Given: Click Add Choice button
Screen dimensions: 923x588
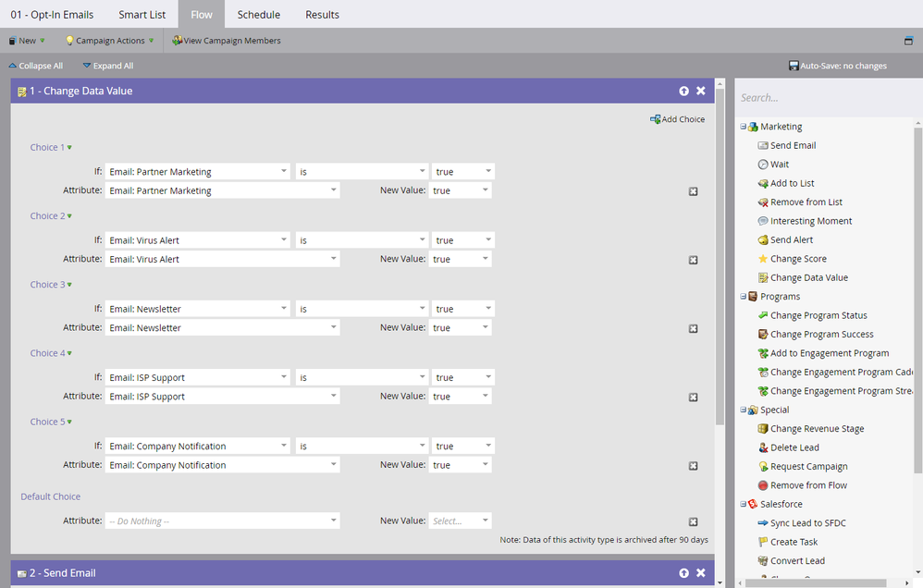Looking at the screenshot, I should pyautogui.click(x=677, y=119).
